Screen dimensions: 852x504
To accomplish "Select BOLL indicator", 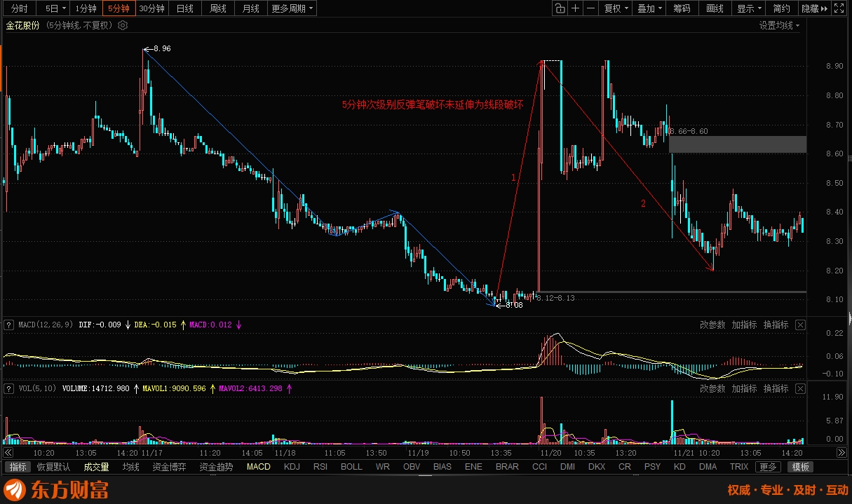I will point(352,467).
